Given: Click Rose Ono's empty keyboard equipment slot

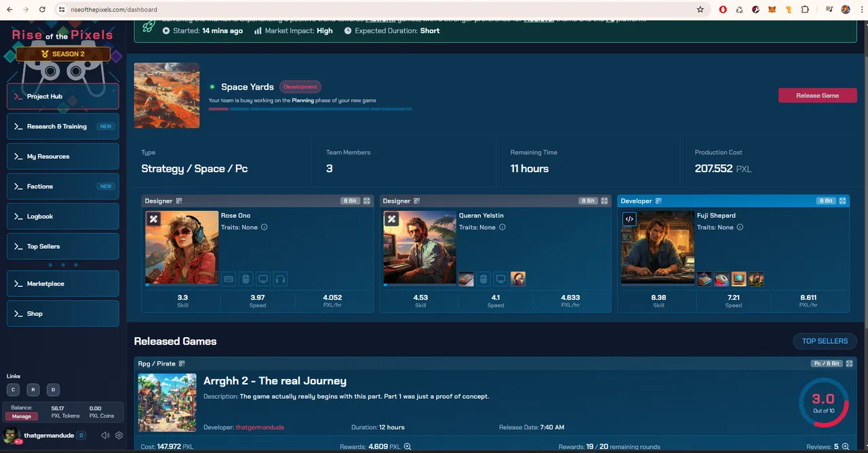Looking at the screenshot, I should pyautogui.click(x=229, y=279).
